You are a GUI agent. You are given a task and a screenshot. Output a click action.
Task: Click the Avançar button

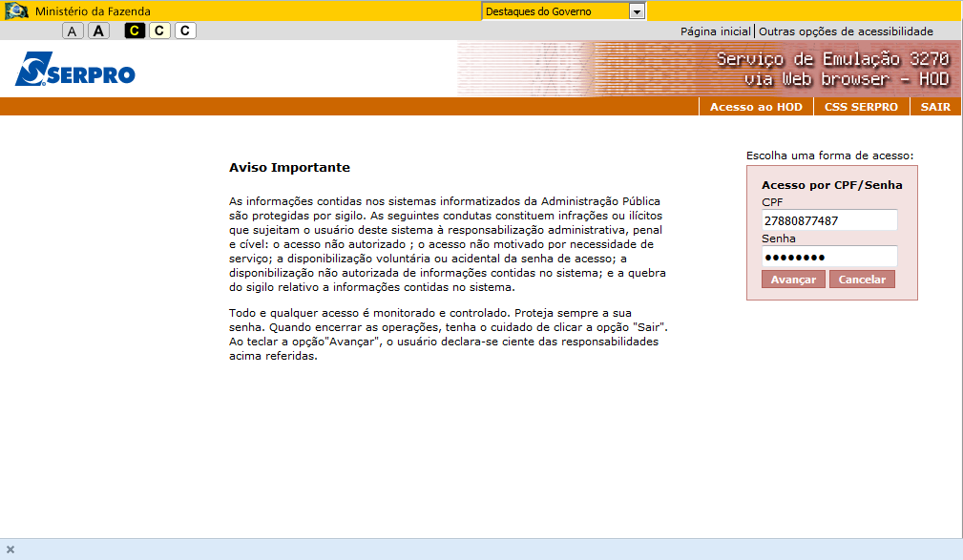[x=793, y=280]
